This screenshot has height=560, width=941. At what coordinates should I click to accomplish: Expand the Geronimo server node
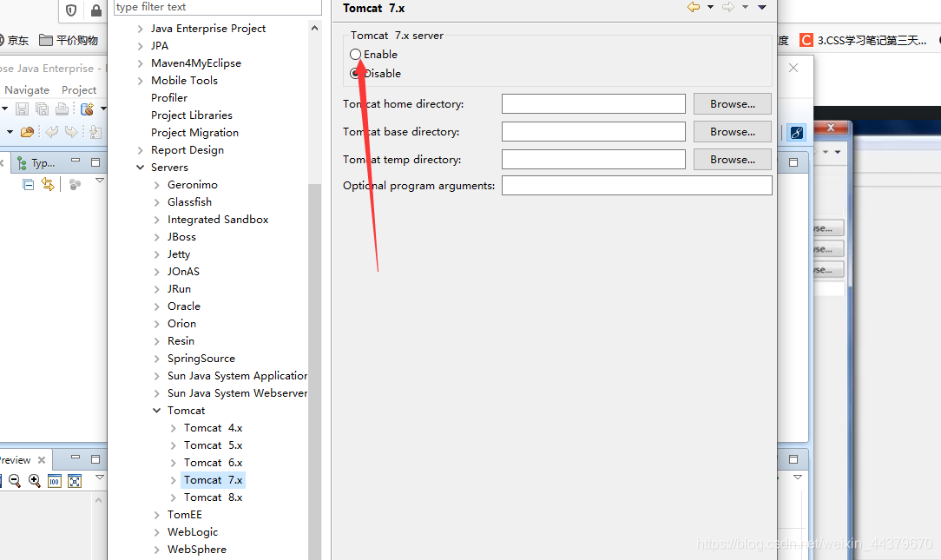[156, 185]
